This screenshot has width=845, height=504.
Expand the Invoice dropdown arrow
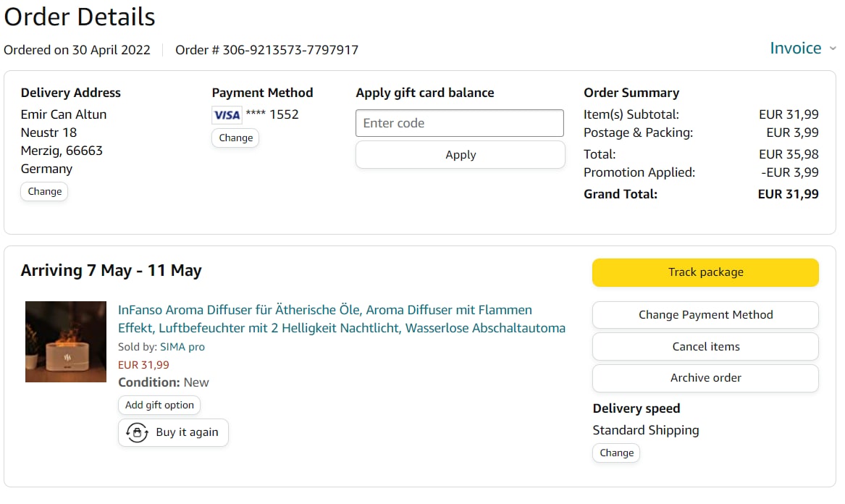833,49
